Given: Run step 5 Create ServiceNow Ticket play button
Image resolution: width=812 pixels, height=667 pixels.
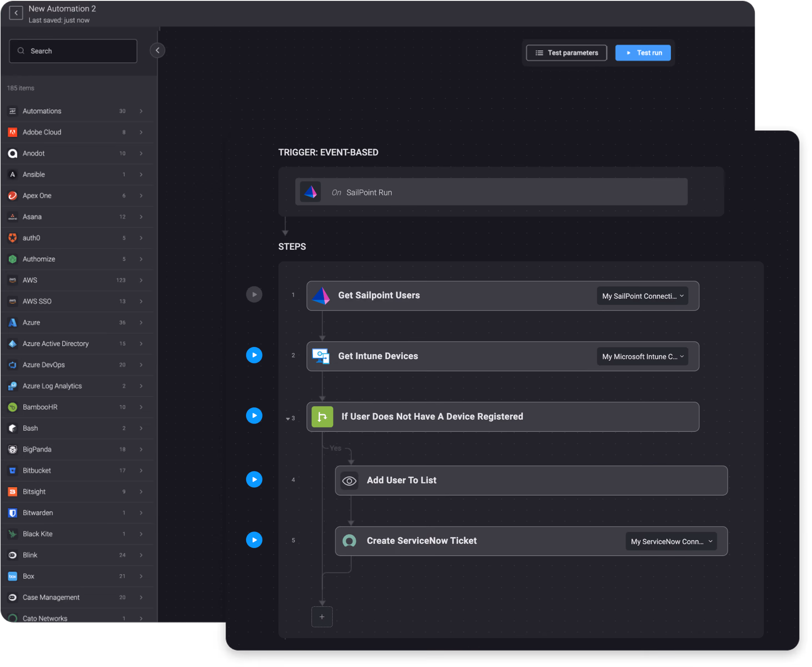Looking at the screenshot, I should (x=254, y=540).
